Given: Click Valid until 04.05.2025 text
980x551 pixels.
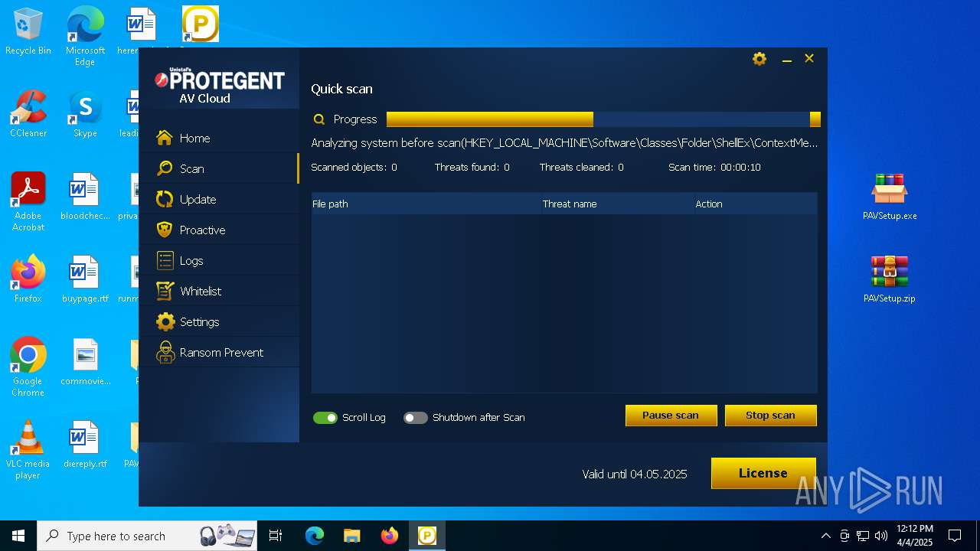Looking at the screenshot, I should 635,474.
